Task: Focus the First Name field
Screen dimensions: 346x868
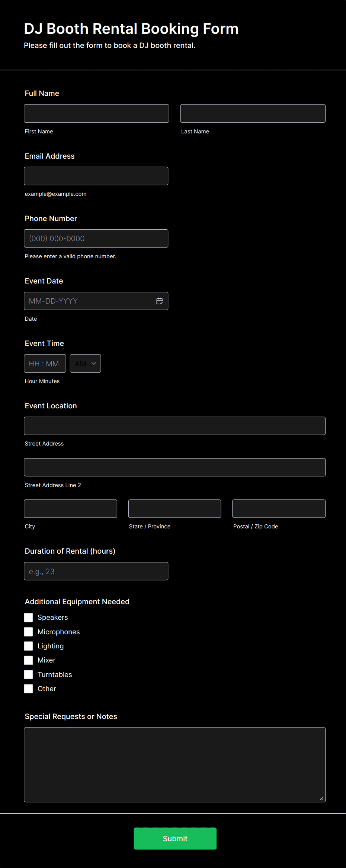Action: (96, 113)
